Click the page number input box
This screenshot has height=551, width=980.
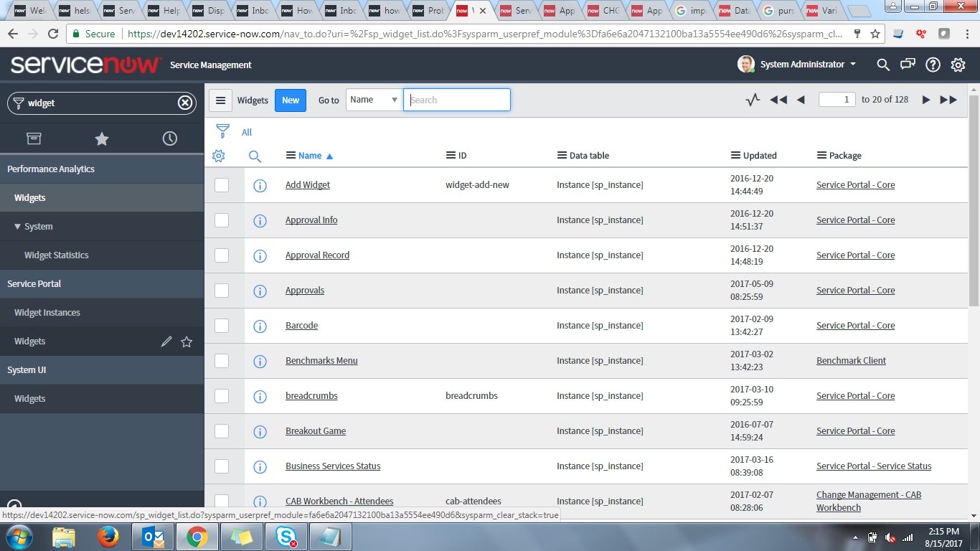tap(837, 100)
